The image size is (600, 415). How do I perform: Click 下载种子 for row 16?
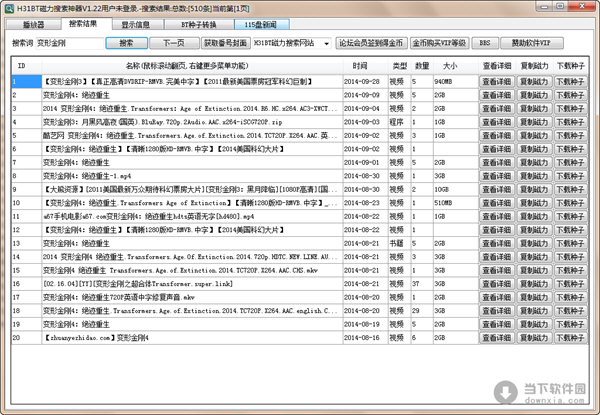pos(570,284)
